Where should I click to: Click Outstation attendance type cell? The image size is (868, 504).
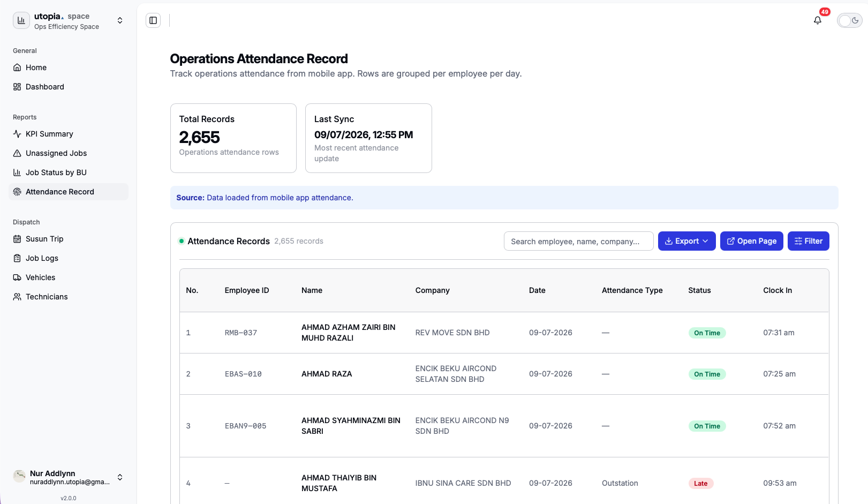[620, 483]
